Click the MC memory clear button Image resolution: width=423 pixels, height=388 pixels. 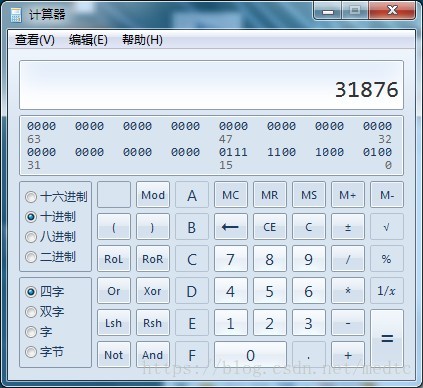[231, 195]
